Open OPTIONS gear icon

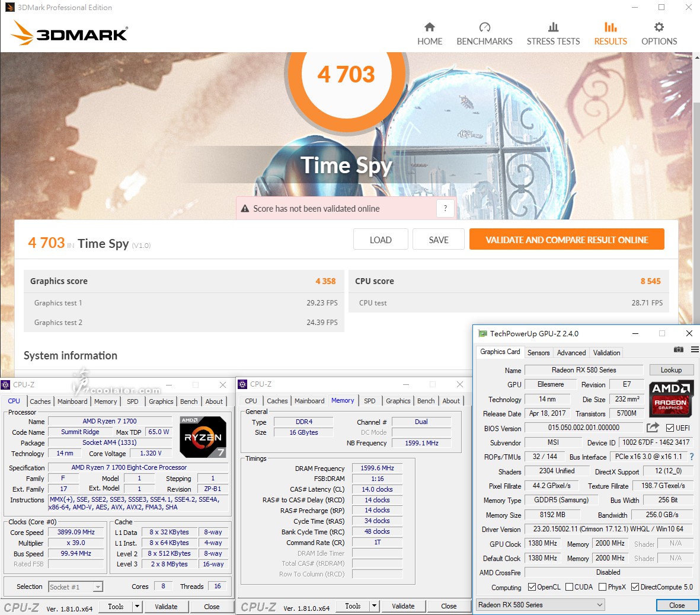659,27
